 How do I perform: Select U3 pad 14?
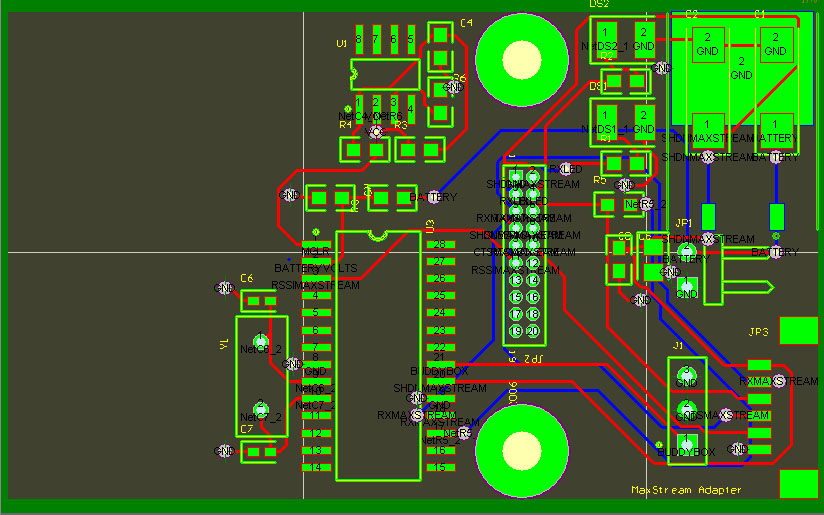click(x=316, y=467)
